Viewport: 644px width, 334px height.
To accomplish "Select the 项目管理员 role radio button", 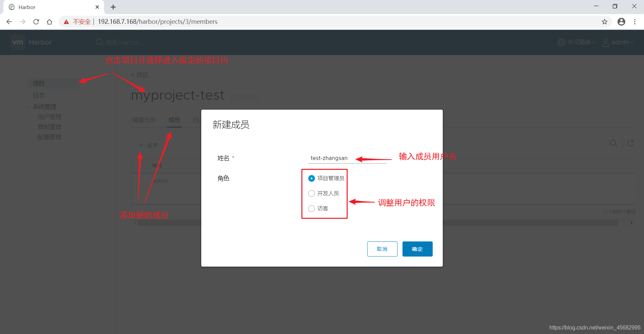I will pos(311,178).
